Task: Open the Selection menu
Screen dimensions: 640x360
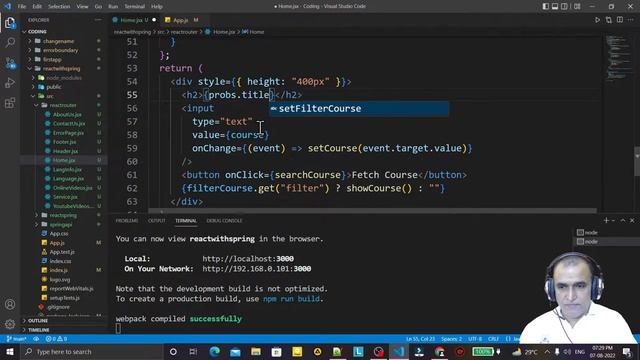Action: pyautogui.click(x=59, y=7)
